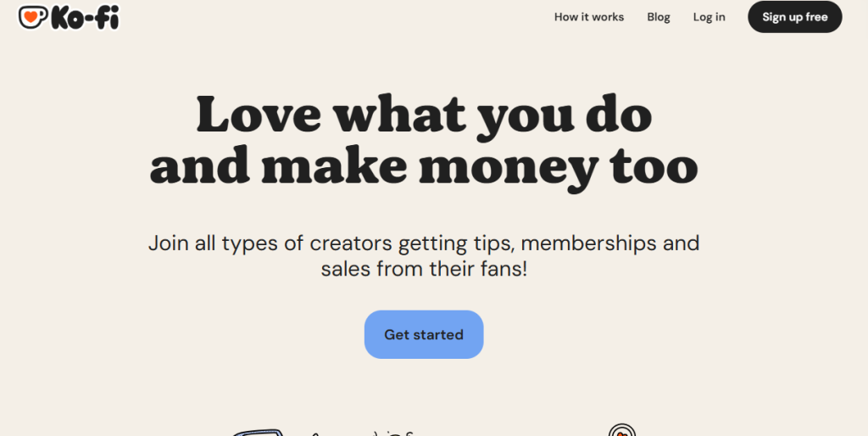Click the word "Join" in the subtitle
This screenshot has height=436, width=868.
tap(169, 243)
